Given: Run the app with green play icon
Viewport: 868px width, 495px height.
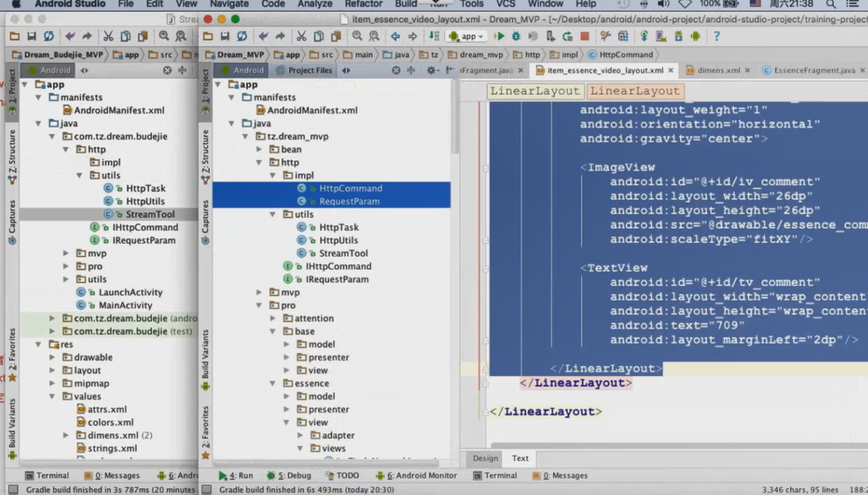Looking at the screenshot, I should pos(498,36).
